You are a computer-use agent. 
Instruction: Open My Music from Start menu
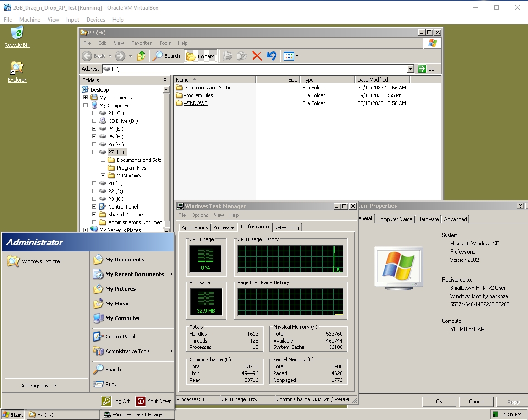(133, 304)
